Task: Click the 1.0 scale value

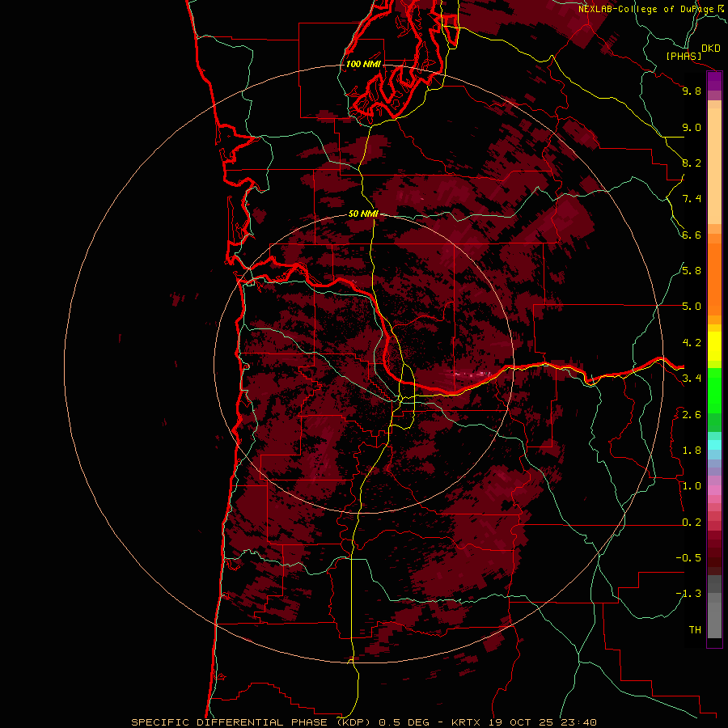Action: click(692, 486)
